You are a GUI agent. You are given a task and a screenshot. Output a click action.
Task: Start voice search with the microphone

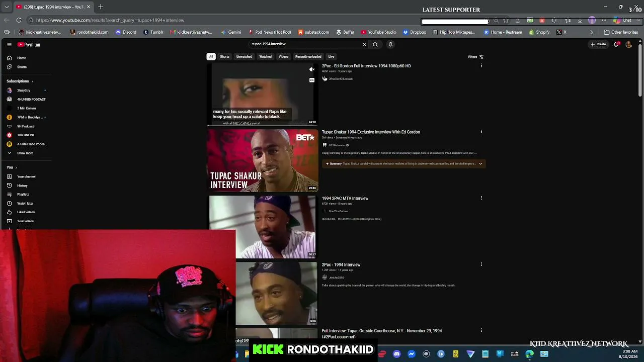click(x=390, y=44)
